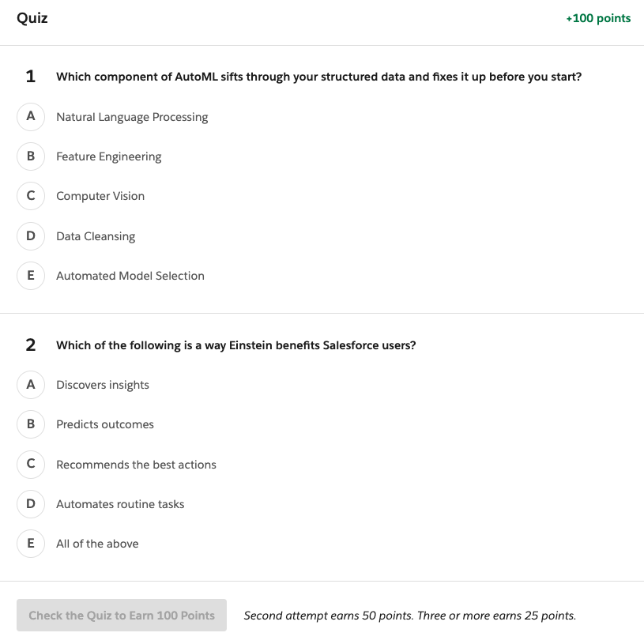The image size is (644, 644).
Task: Click the Data Cleansing answer label
Action: coord(96,236)
